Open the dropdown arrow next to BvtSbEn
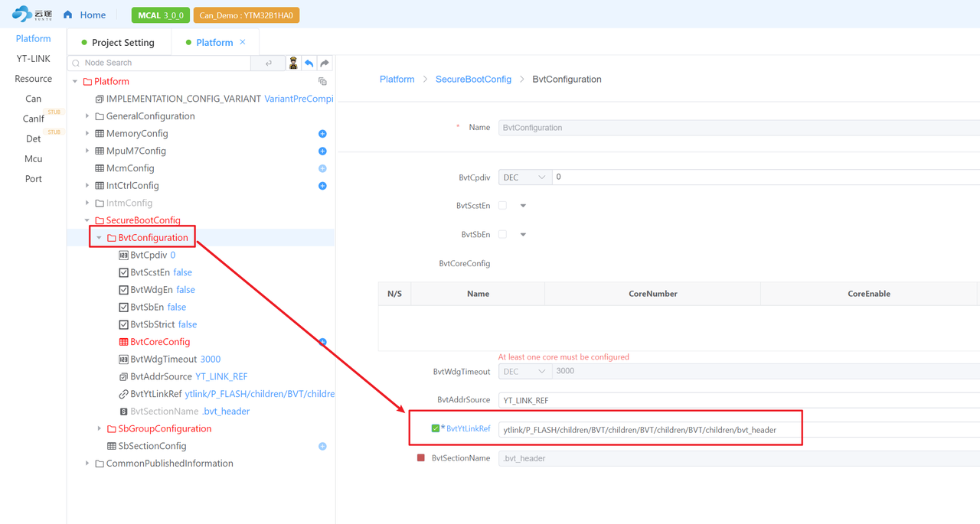 pyautogui.click(x=524, y=235)
